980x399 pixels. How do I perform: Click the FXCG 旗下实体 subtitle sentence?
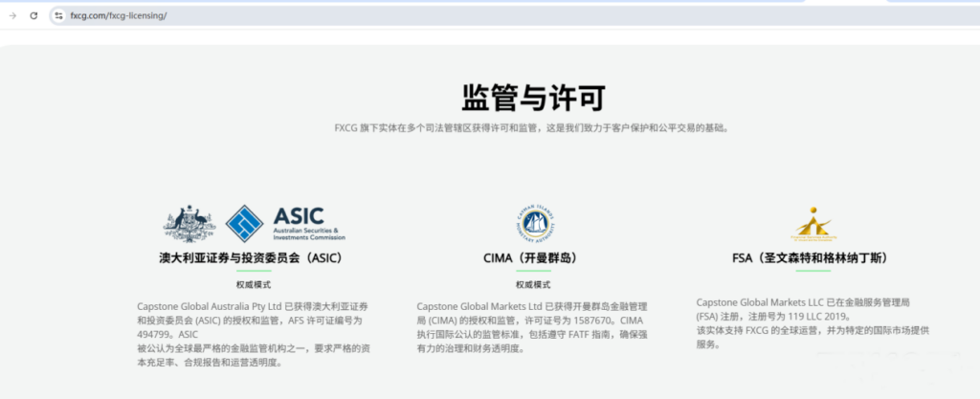pyautogui.click(x=532, y=128)
